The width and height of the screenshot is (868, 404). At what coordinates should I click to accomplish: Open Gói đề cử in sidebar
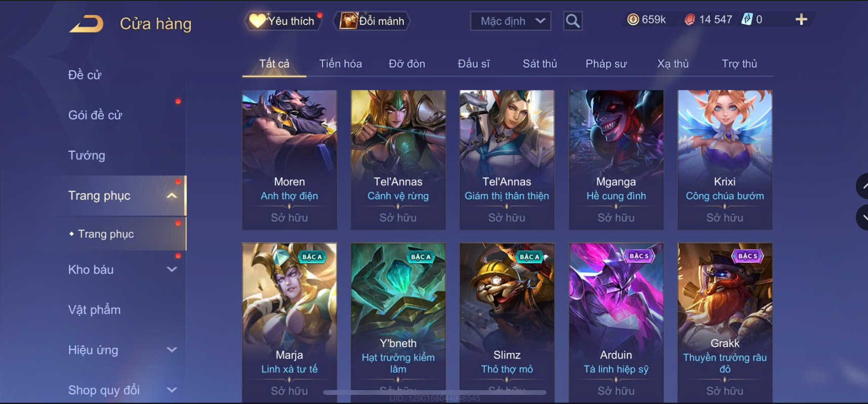tap(95, 115)
